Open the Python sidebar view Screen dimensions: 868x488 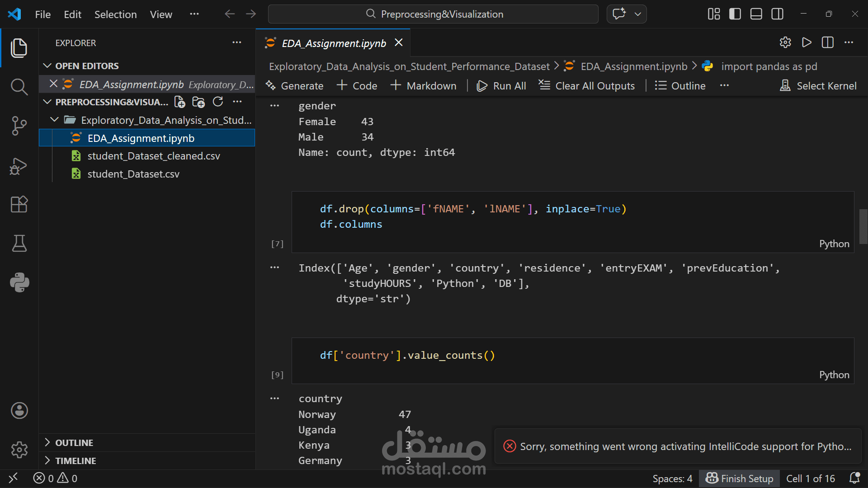pyautogui.click(x=19, y=282)
